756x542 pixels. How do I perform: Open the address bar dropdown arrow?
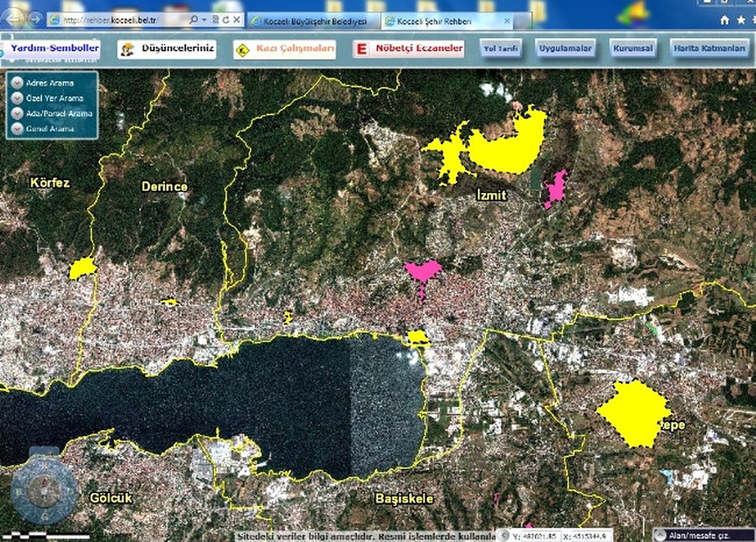[203, 20]
